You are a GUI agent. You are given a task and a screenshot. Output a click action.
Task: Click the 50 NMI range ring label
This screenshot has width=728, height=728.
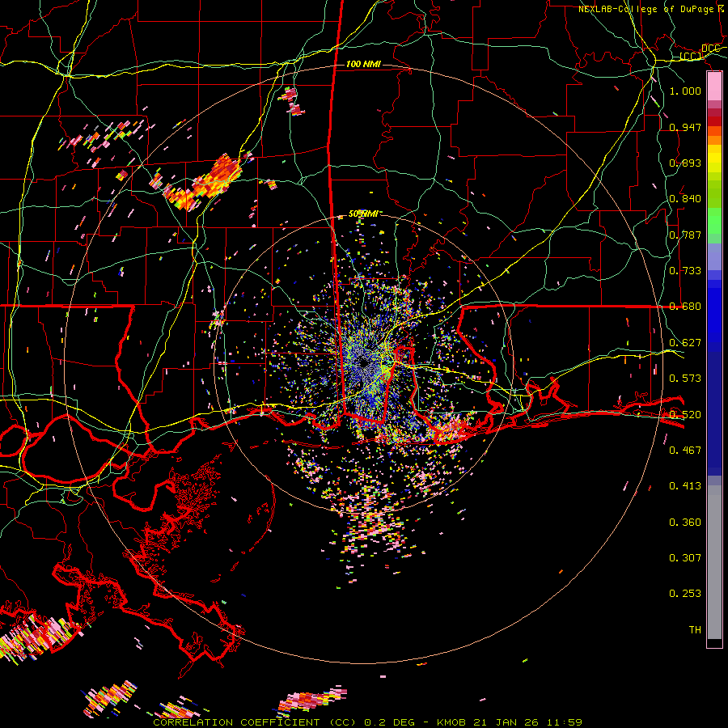(x=363, y=214)
